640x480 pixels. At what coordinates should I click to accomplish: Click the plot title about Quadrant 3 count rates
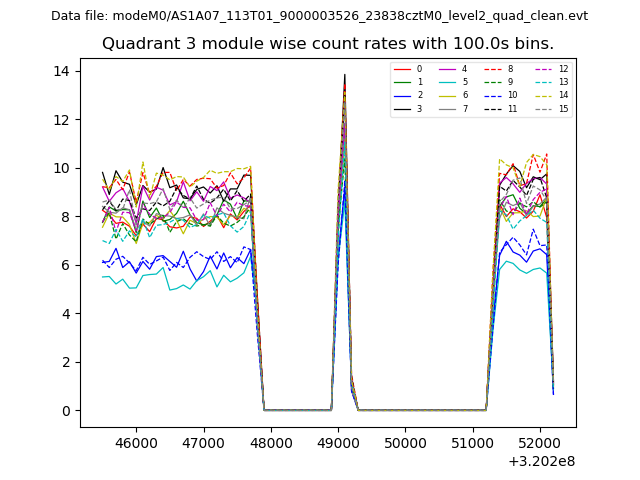point(327,44)
